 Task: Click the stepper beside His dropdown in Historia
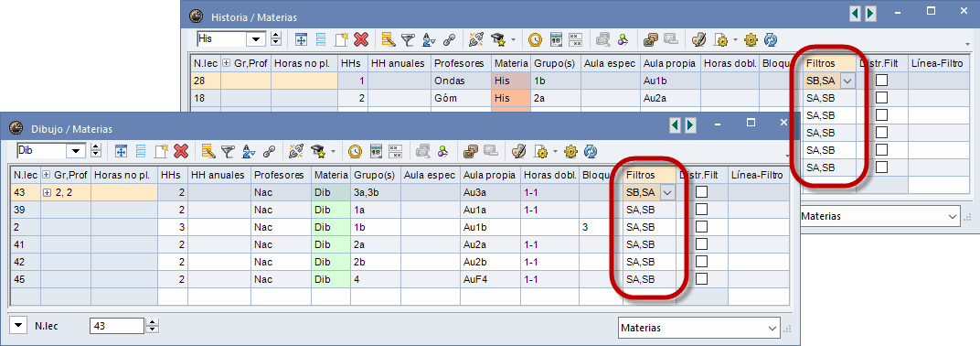(276, 38)
